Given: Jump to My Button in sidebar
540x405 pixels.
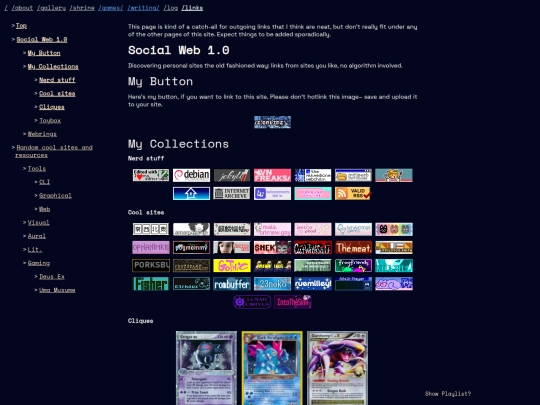Looking at the screenshot, I should click(44, 53).
